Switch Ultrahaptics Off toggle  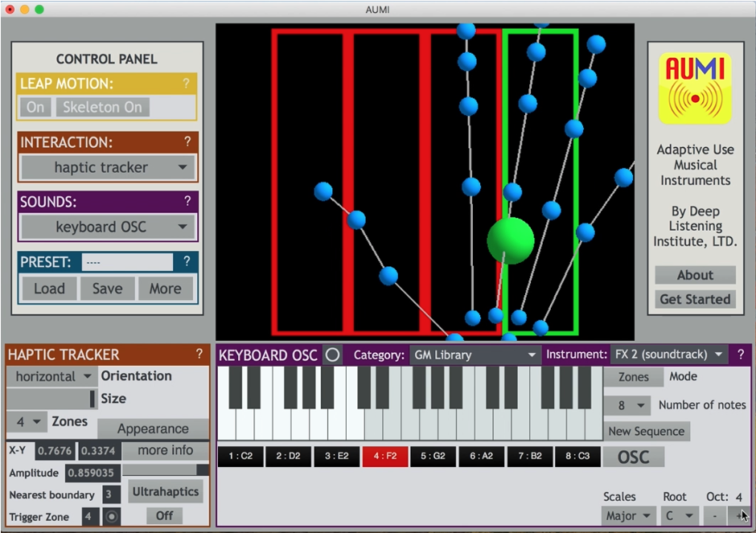[x=164, y=515]
